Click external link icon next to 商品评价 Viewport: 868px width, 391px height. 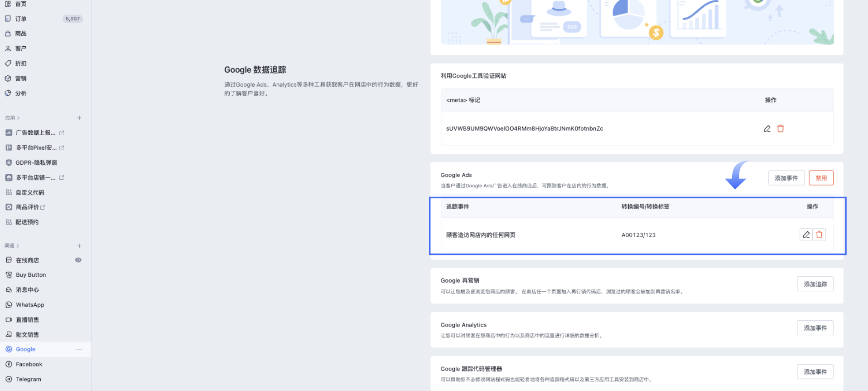pos(43,207)
